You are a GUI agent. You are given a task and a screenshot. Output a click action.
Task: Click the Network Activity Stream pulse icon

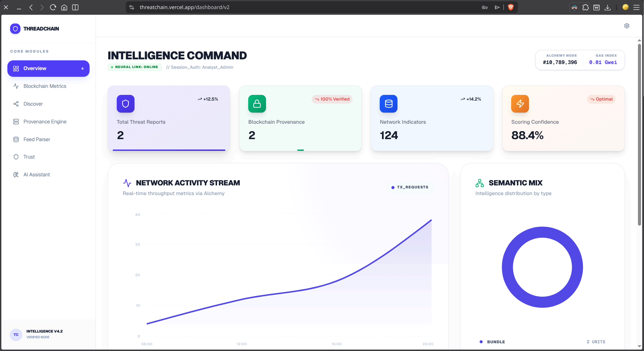(127, 183)
